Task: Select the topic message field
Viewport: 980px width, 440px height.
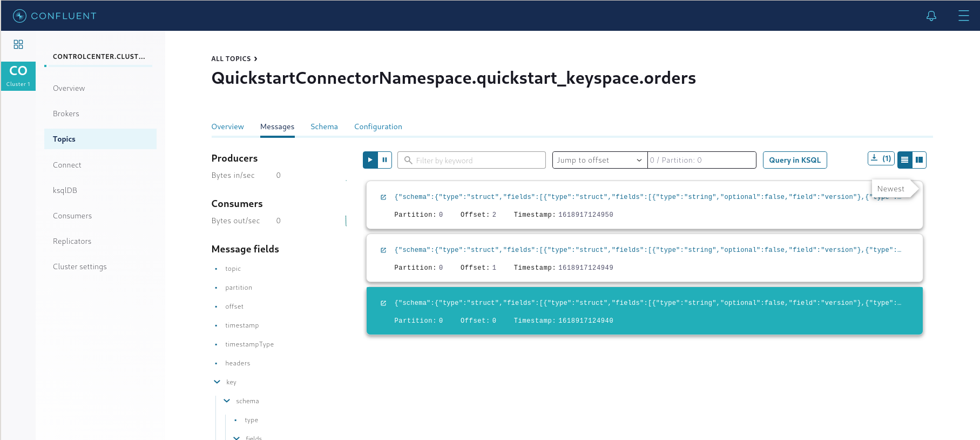Action: coord(233,269)
